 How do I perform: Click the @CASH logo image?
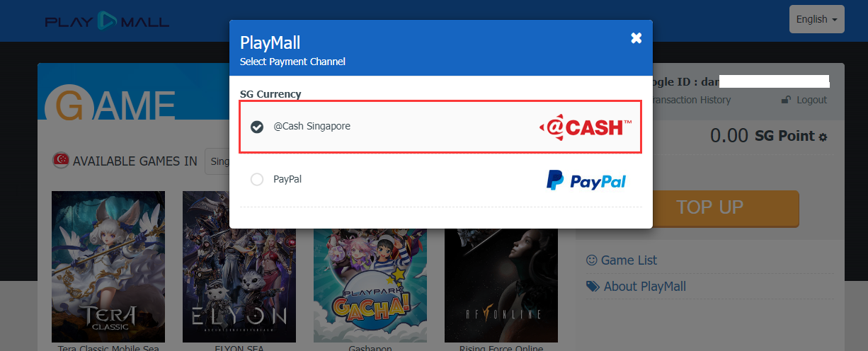tap(585, 127)
